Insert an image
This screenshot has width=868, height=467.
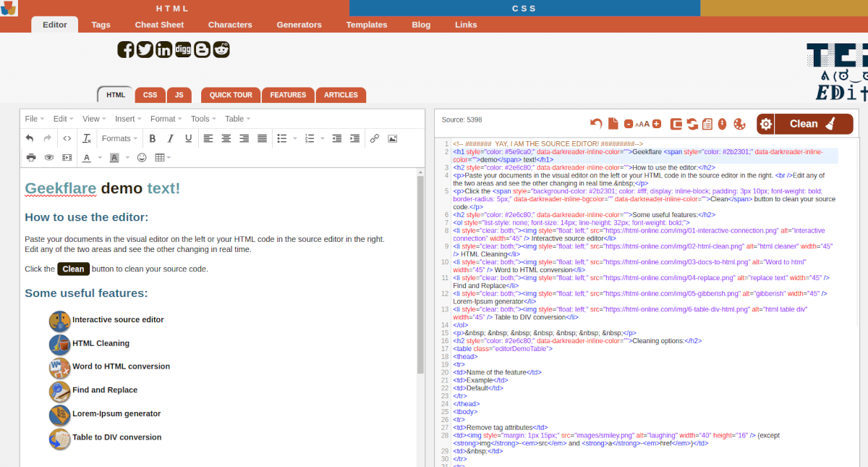391,138
